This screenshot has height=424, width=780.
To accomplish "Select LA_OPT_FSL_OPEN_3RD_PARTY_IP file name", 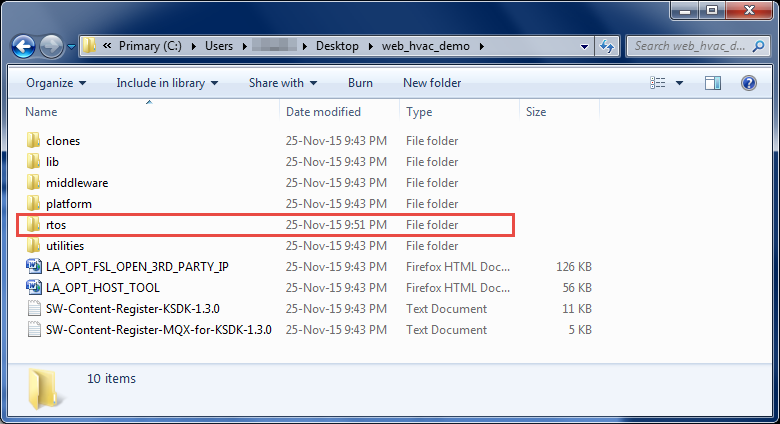I will [x=137, y=267].
